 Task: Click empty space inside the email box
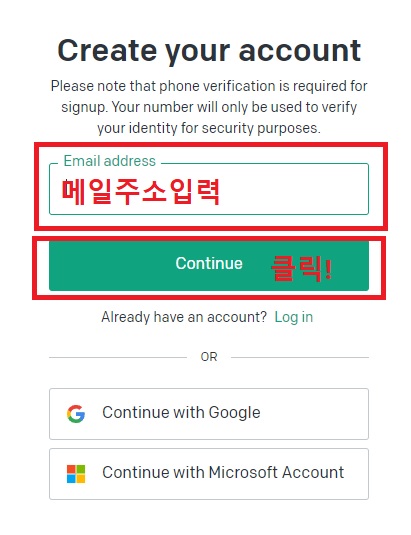point(293,191)
